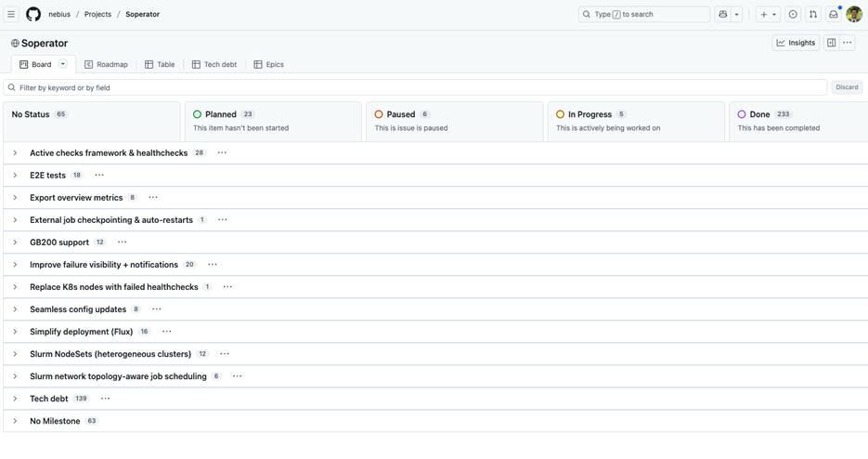Screen dimensions: 868x459
Task: Switch to the Table tab
Action: coord(160,64)
